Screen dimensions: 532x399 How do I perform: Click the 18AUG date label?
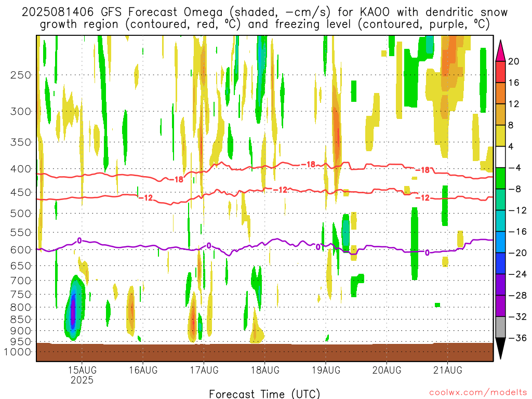click(x=265, y=370)
